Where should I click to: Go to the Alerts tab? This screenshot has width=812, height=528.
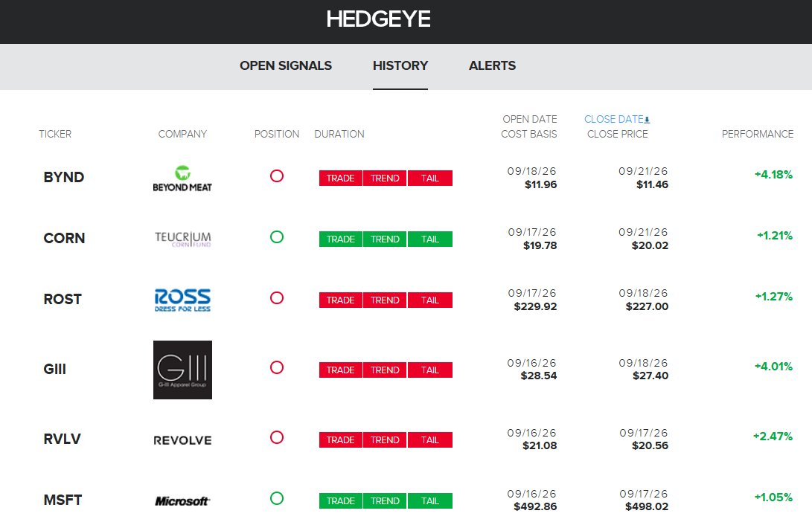(x=493, y=65)
